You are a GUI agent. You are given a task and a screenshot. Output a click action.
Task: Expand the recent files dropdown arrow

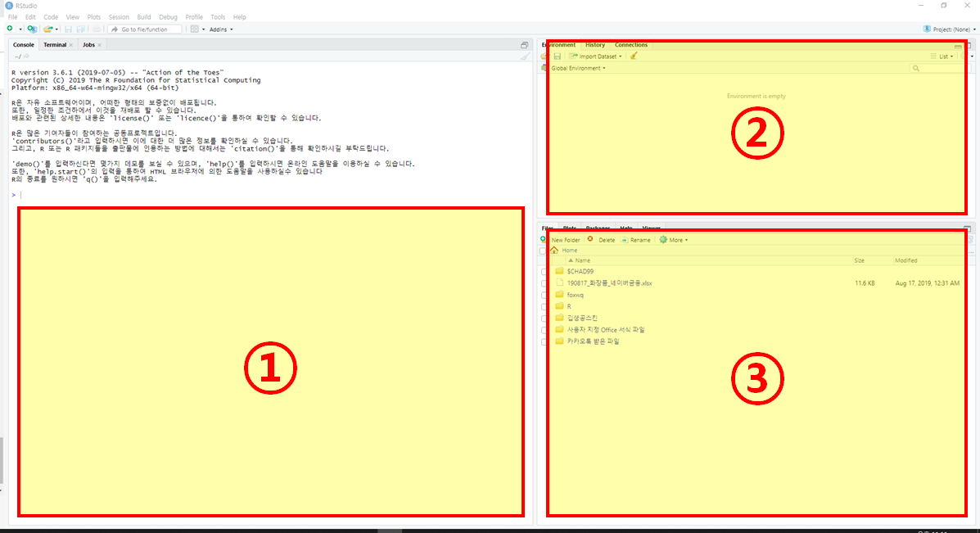(x=56, y=29)
